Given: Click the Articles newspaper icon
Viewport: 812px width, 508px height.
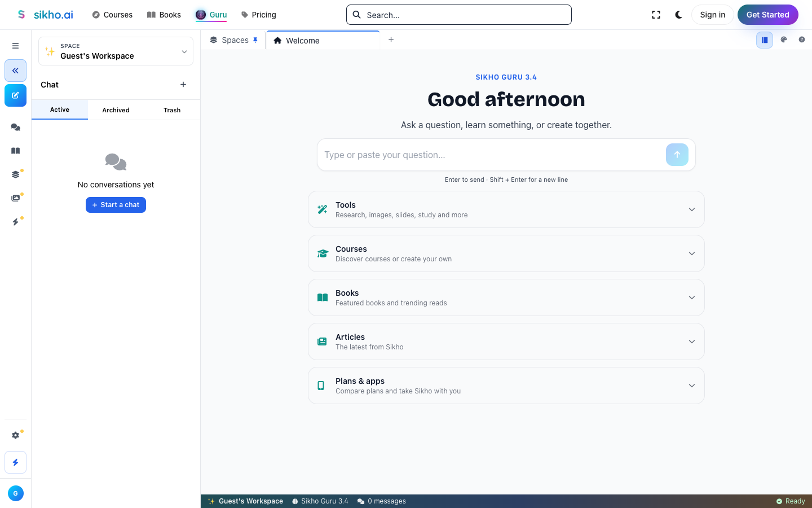Looking at the screenshot, I should point(322,341).
